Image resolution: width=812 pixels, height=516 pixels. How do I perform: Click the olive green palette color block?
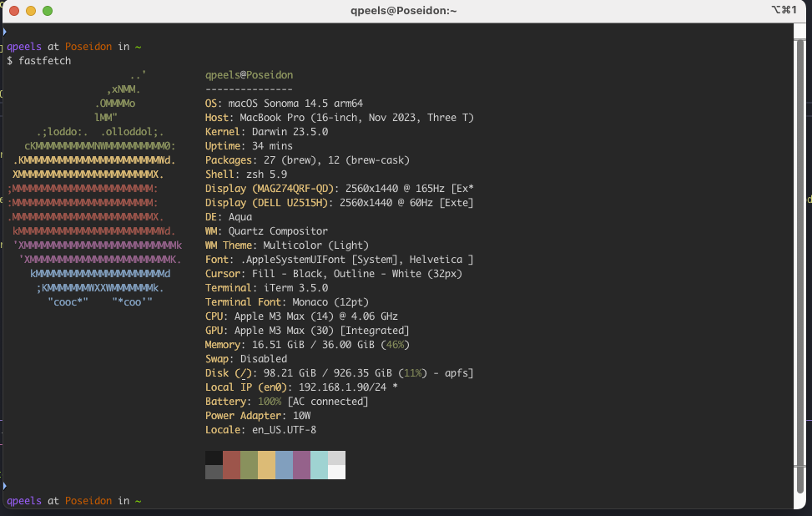click(x=249, y=464)
